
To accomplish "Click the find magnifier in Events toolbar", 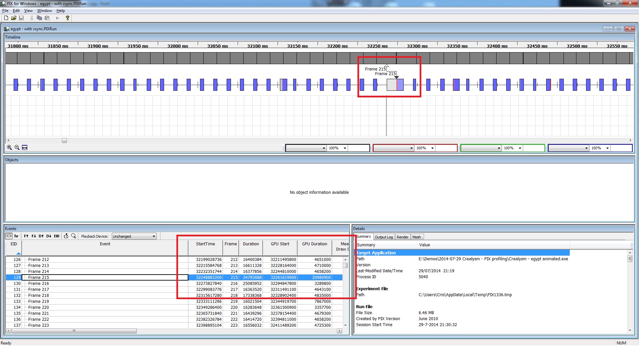I will pyautogui.click(x=74, y=236).
